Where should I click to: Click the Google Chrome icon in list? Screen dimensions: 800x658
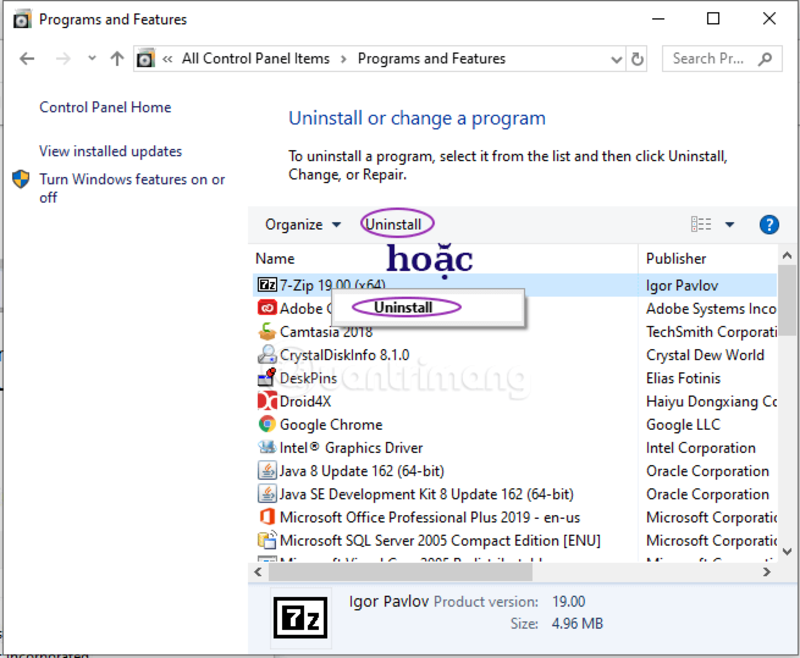(267, 424)
